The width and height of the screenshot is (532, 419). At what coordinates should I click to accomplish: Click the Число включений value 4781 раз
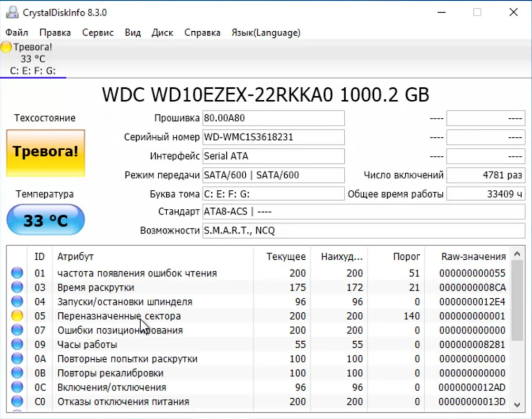coord(486,175)
